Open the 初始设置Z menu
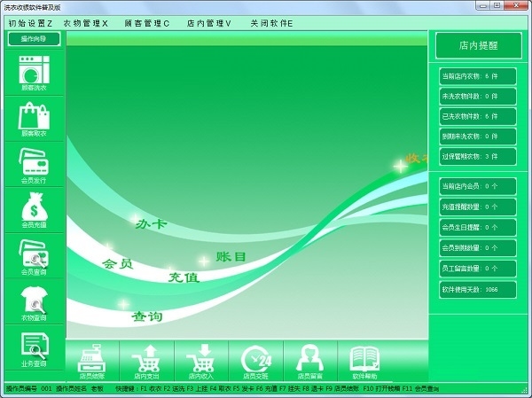 click(x=30, y=23)
